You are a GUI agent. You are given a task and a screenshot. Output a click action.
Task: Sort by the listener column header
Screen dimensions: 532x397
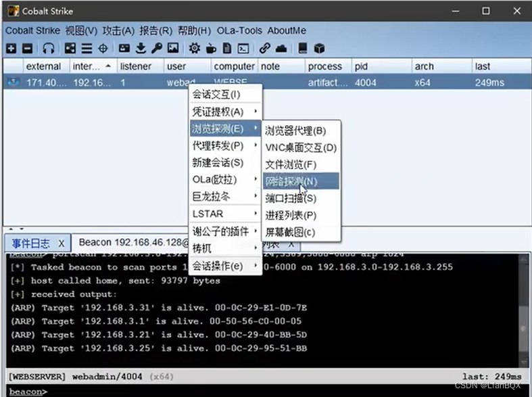point(140,66)
